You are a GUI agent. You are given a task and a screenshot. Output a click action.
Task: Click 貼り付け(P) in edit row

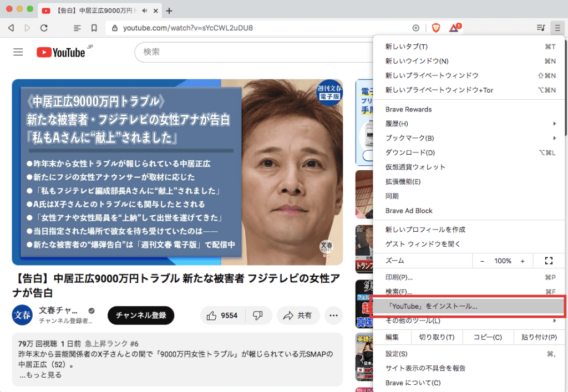pyautogui.click(x=539, y=337)
